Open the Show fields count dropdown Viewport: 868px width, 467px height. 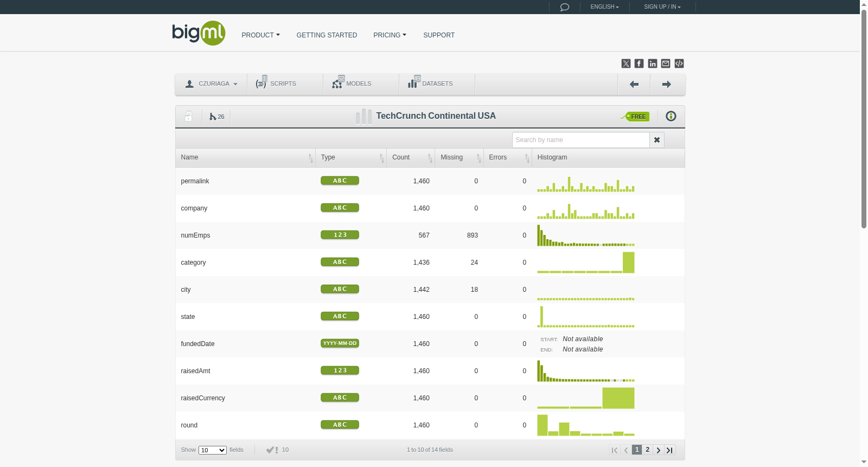[213, 450]
